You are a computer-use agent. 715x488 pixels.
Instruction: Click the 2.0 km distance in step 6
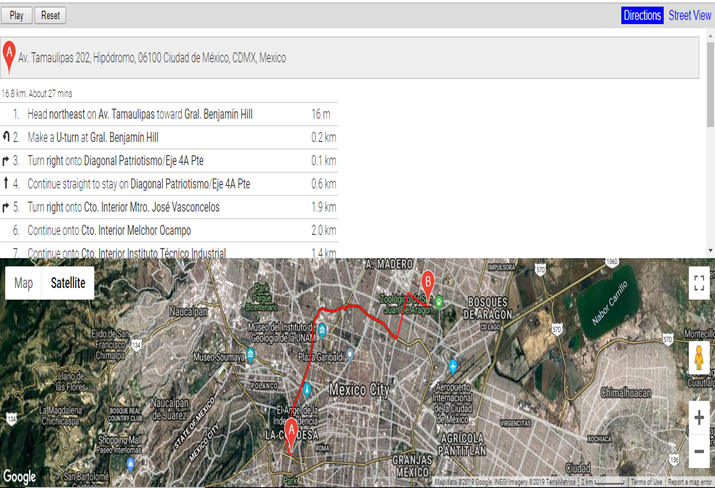tap(324, 230)
